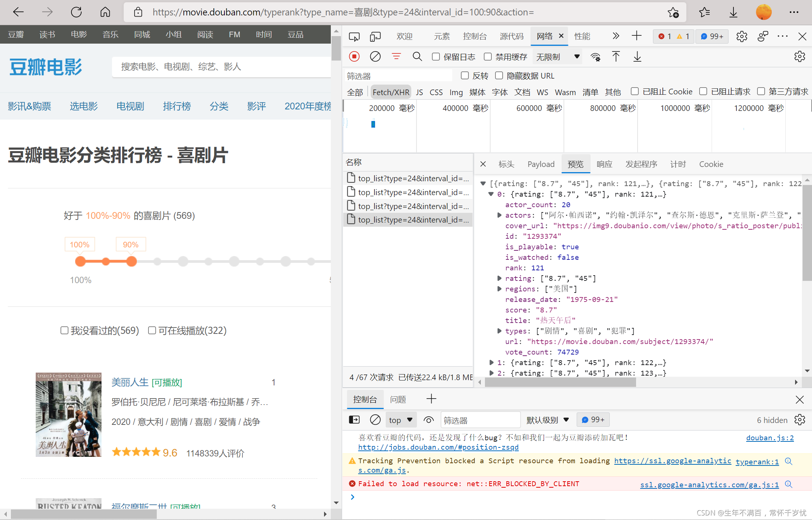The image size is (812, 520).
Task: Select the Fetch/XHR filter type
Action: [x=391, y=92]
